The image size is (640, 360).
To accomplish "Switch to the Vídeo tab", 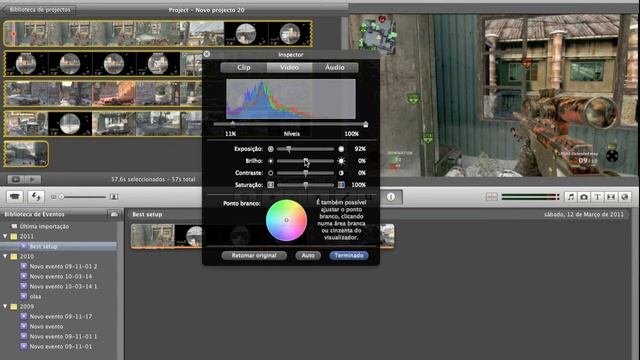I will point(289,67).
